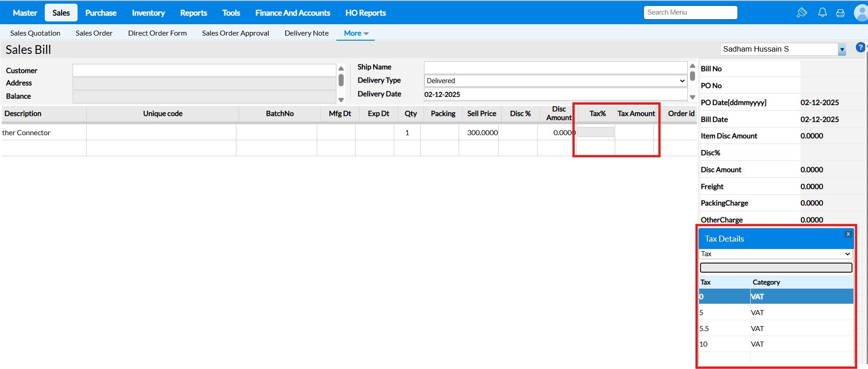
Task: Open the Master menu
Action: click(x=25, y=13)
